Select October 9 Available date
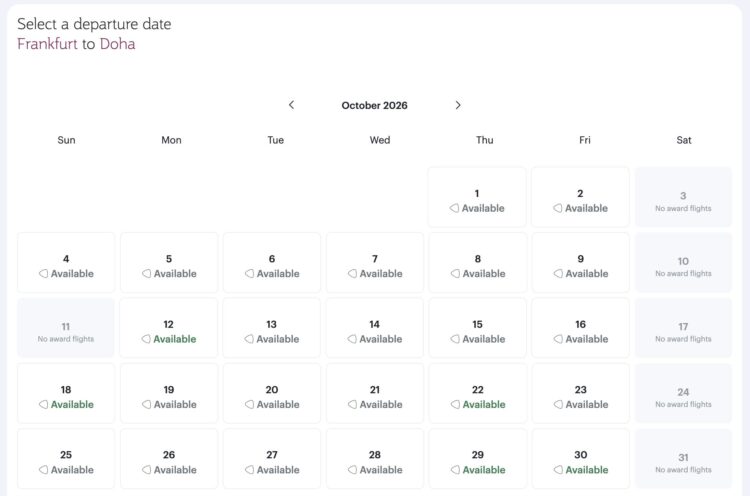The height and width of the screenshot is (496, 750). point(580,263)
